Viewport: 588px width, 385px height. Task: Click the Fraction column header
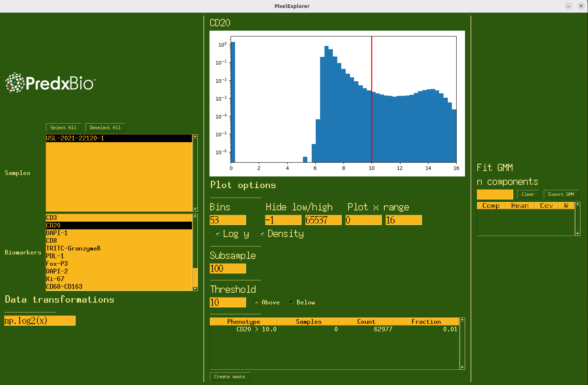click(426, 322)
